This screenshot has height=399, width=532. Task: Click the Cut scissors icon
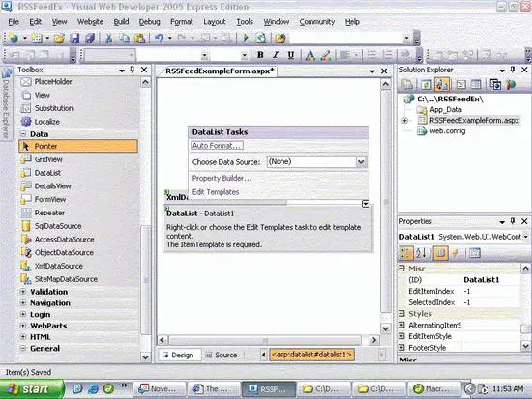(x=109, y=38)
